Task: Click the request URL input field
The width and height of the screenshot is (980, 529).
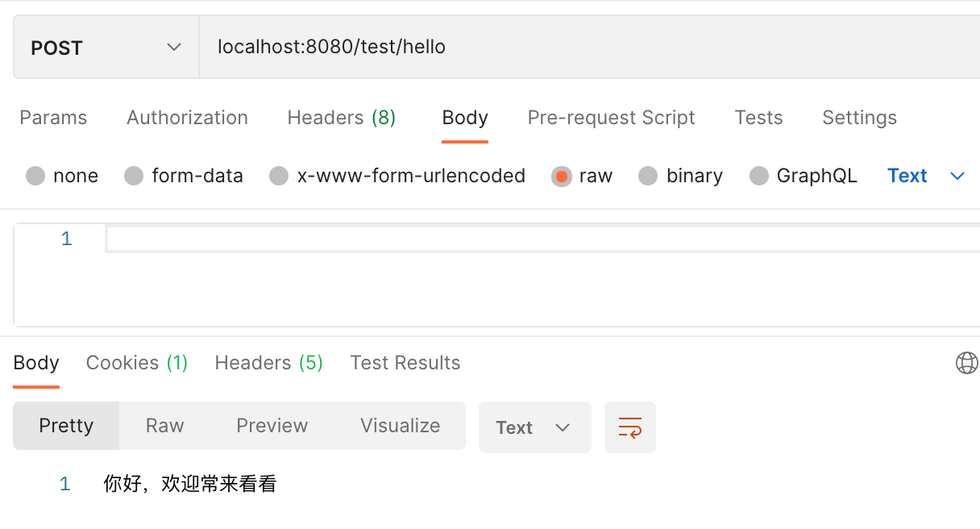Action: pyautogui.click(x=590, y=48)
